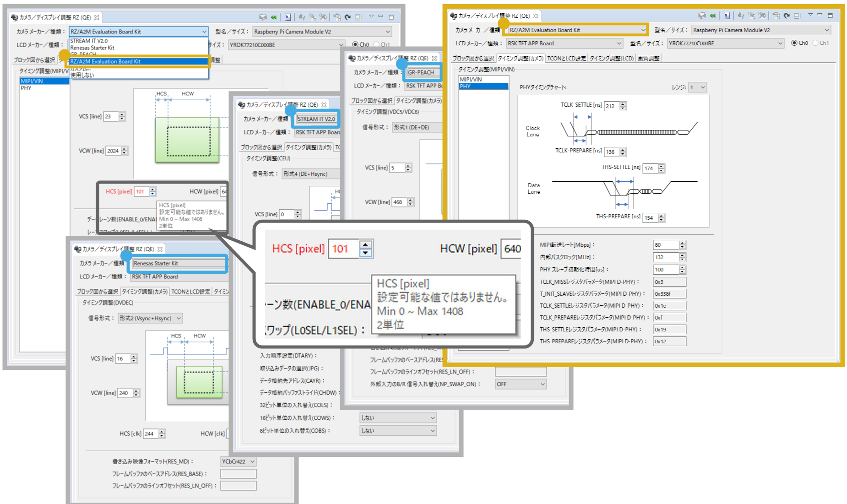Click third tool icon after header file icon, top-left window

tap(323, 17)
